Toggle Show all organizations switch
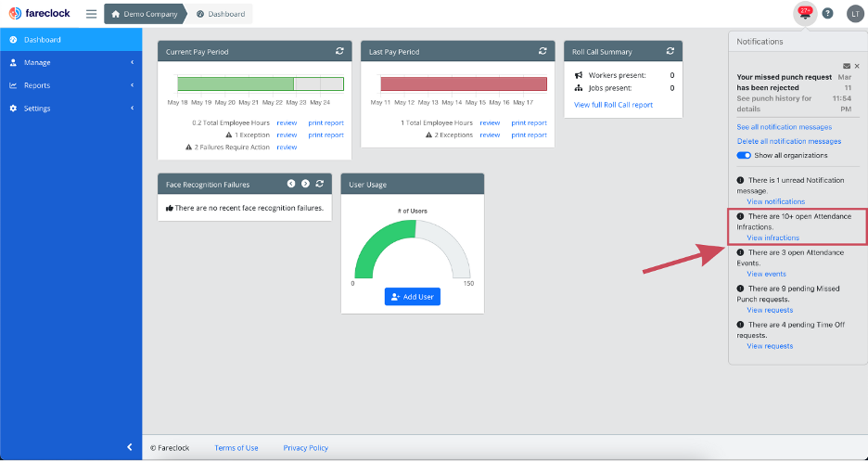Image resolution: width=868 pixels, height=462 pixels. pos(744,156)
